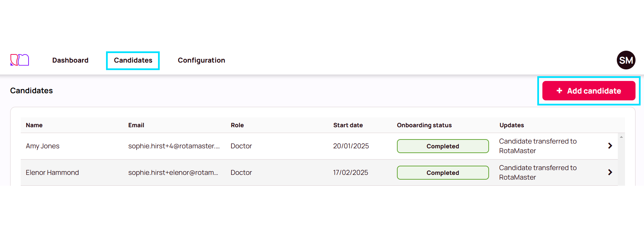Click the book-shaped app logo

pos(20,60)
